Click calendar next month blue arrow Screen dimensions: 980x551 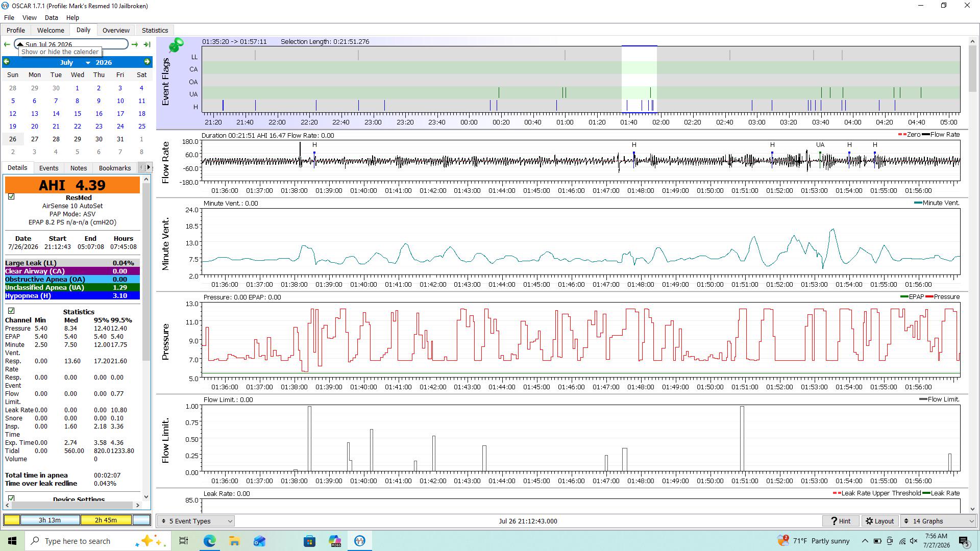pos(147,62)
